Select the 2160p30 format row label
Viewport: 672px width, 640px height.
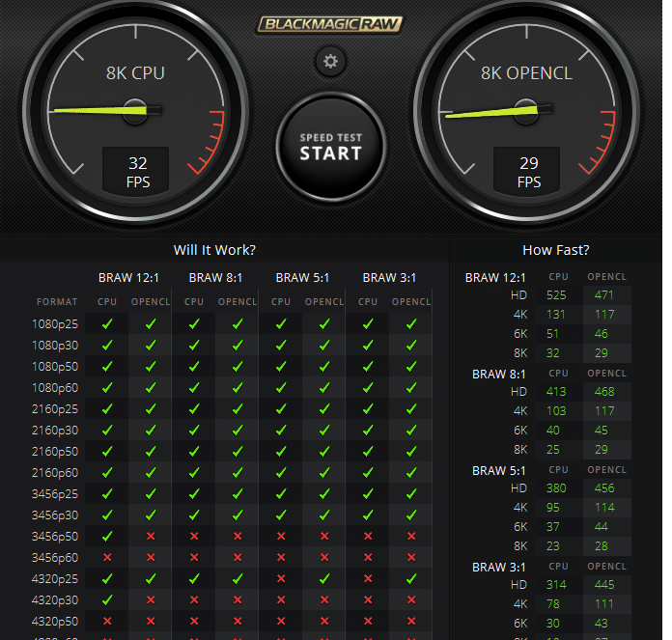[55, 431]
